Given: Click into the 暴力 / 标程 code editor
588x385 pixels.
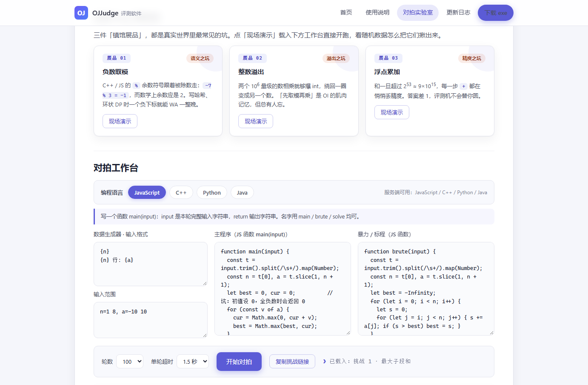Looking at the screenshot, I should (x=426, y=289).
